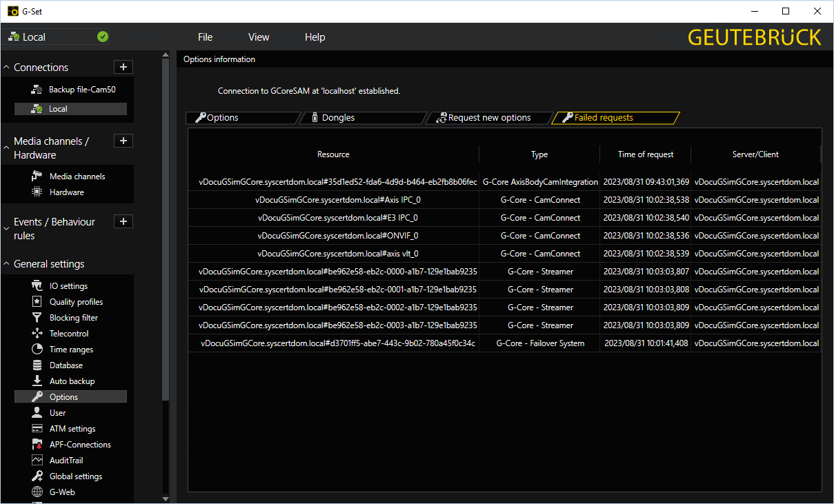The image size is (834, 504).
Task: Add new Media channels / Hardware entry
Action: coord(123,141)
